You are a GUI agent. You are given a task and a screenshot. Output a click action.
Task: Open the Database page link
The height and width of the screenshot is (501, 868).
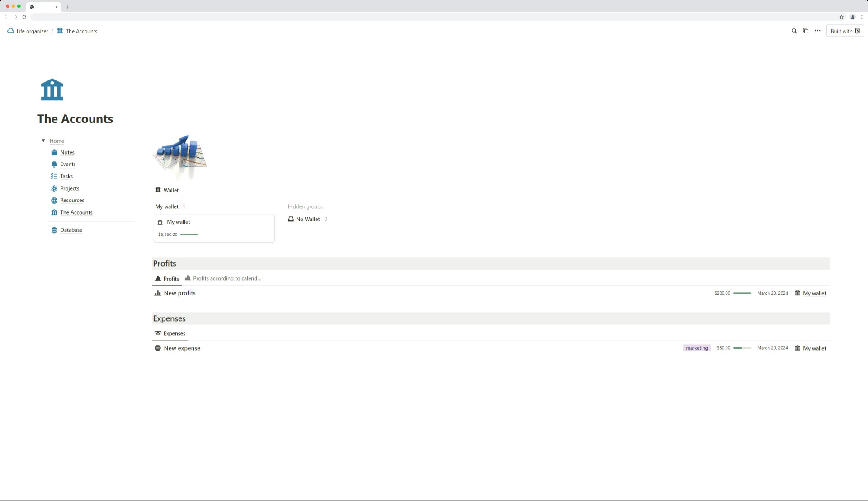tap(71, 230)
